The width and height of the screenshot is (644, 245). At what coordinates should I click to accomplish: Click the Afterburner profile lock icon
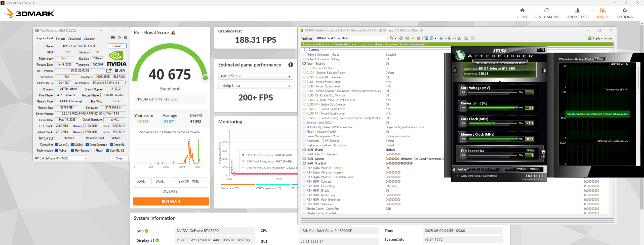point(454,170)
